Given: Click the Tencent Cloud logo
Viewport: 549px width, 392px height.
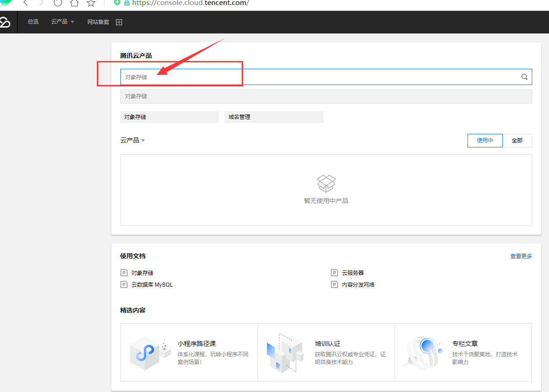Looking at the screenshot, I should click(x=5, y=22).
